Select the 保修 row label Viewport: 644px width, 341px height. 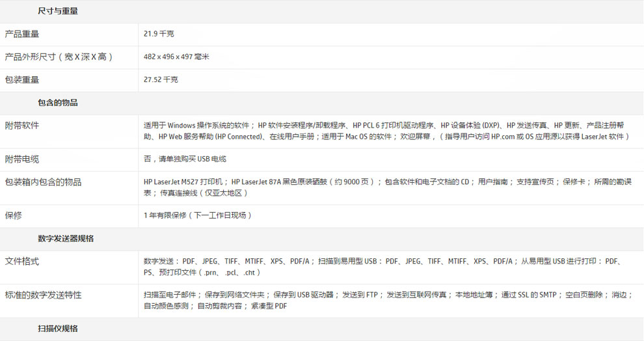click(14, 215)
